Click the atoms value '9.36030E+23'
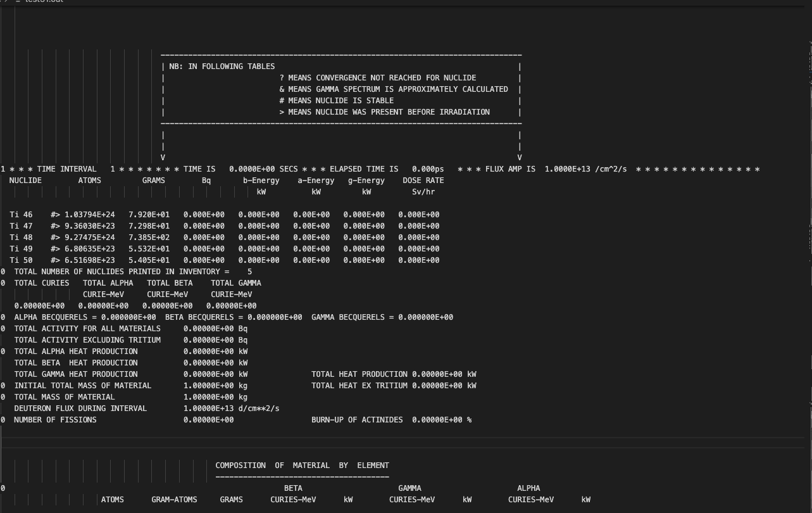Viewport: 812px width, 513px height. point(90,226)
